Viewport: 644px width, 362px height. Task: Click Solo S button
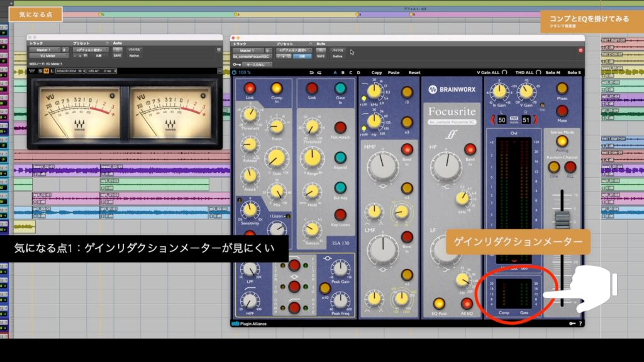[x=574, y=73]
